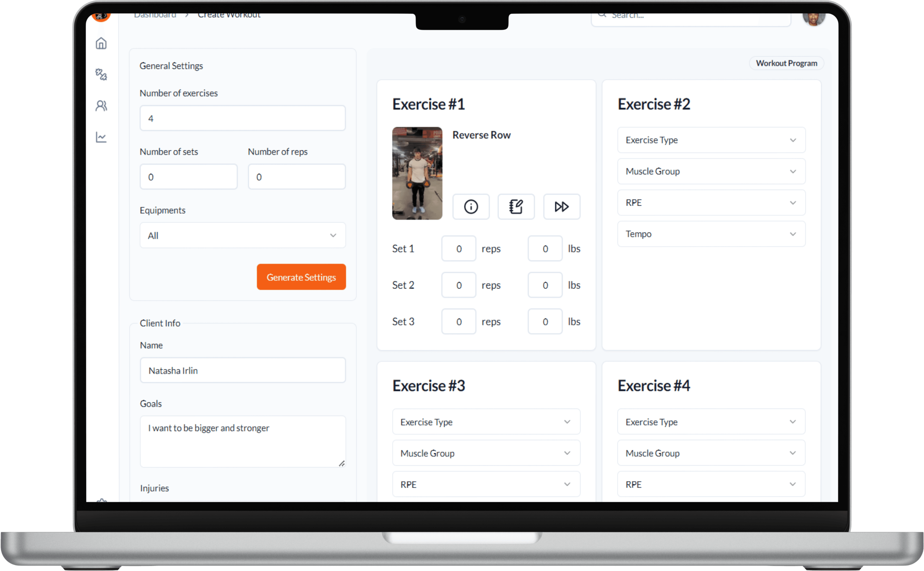Click the people/clients icon in sidebar
Screen dimensions: 924x571
tap(101, 106)
